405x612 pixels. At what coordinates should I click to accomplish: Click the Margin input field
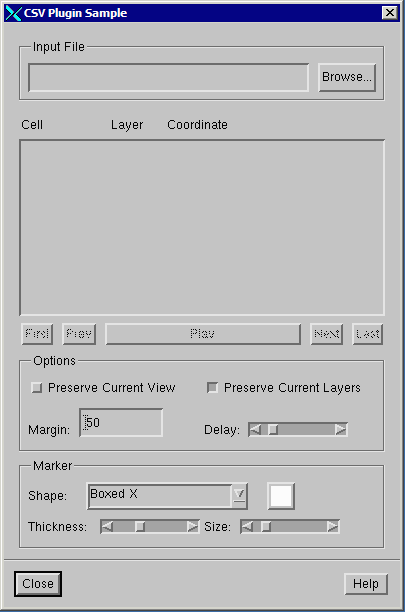tap(121, 423)
